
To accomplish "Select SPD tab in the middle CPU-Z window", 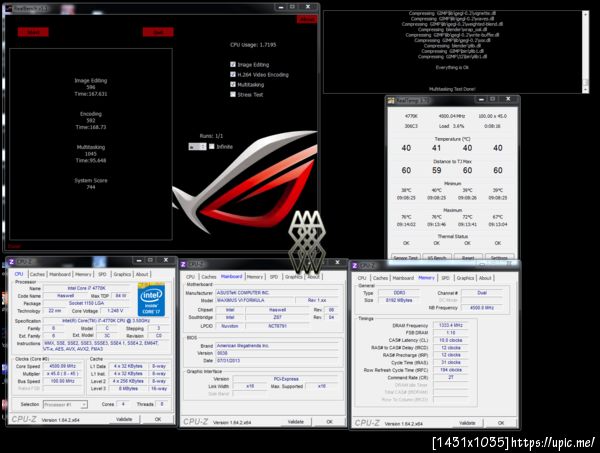I will point(274,277).
